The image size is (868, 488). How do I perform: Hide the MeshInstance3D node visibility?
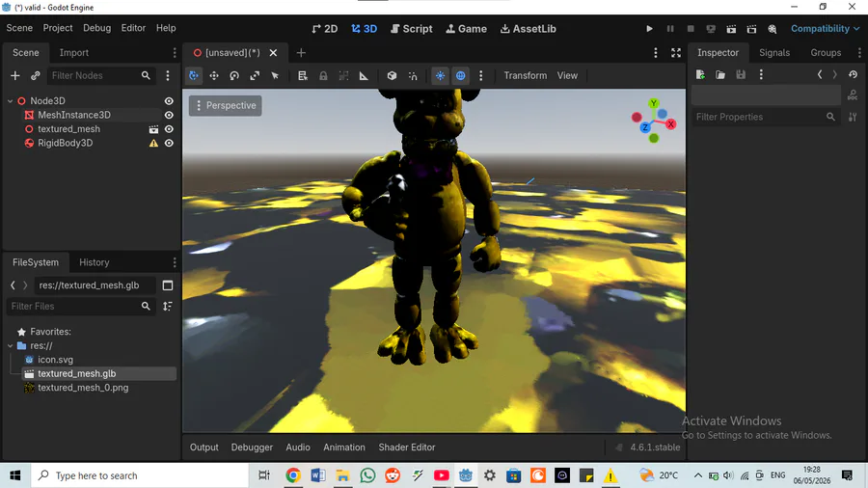click(x=169, y=115)
